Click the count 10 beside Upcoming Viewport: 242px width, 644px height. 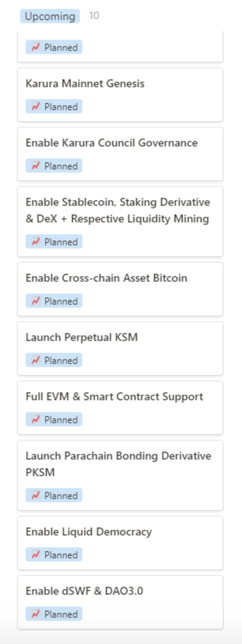point(94,16)
